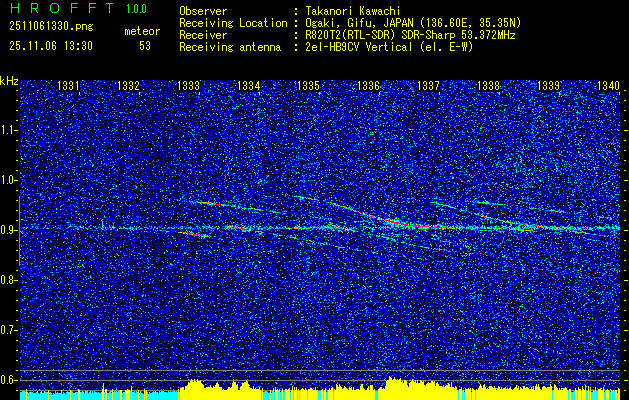This screenshot has width=629, height=400.
Task: Click the green 'meteor' label
Action: [x=142, y=31]
